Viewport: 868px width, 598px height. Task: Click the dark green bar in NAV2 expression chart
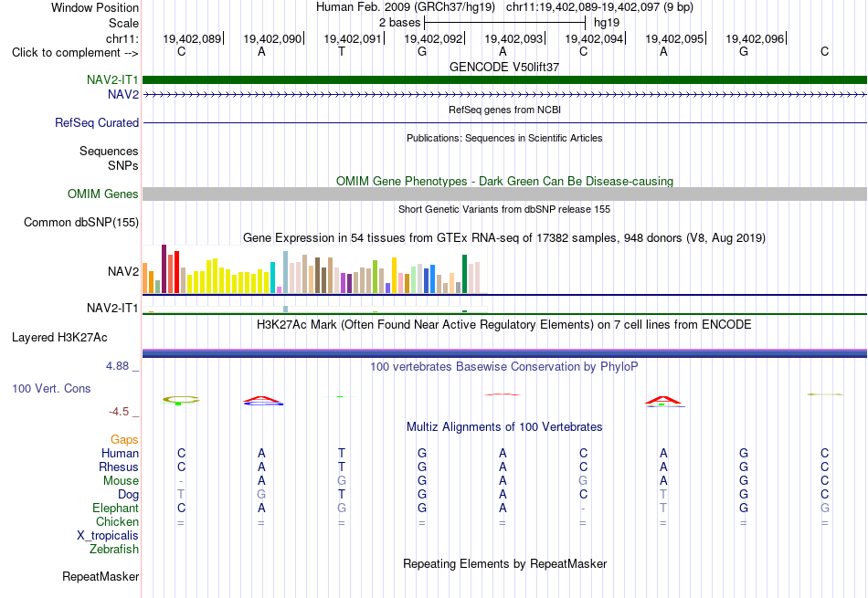[x=465, y=274]
